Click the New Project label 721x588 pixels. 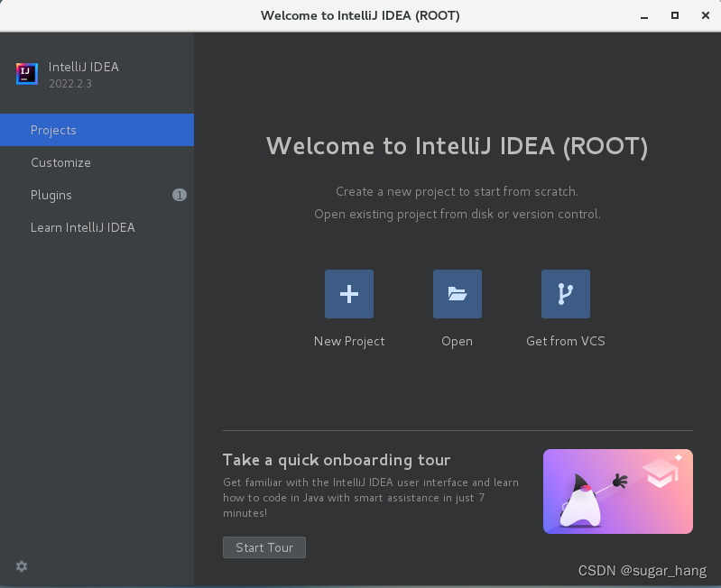(x=349, y=341)
